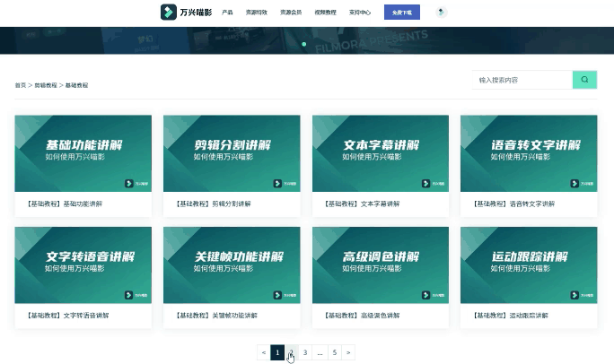Open the 基础功能讲解 tutorial thumbnail
Image resolution: width=614 pixels, height=364 pixels.
[x=83, y=153]
